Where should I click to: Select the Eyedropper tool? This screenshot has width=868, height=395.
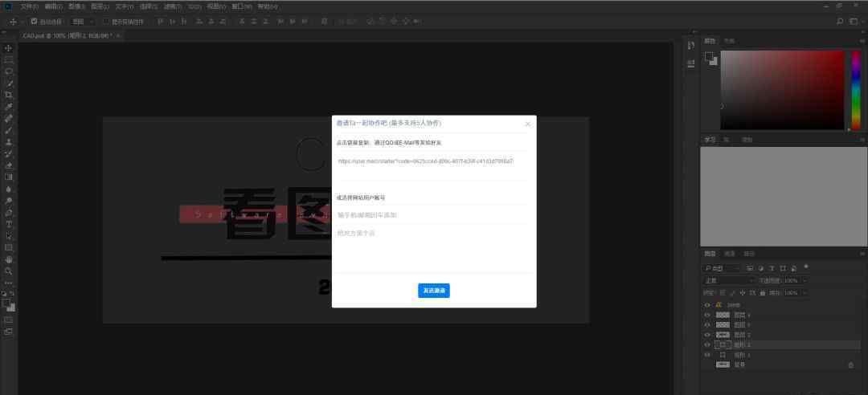pyautogui.click(x=9, y=107)
